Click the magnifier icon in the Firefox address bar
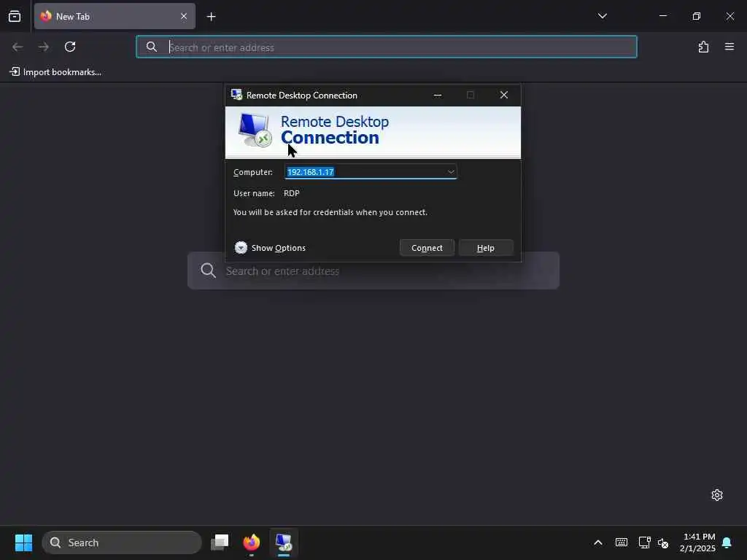 [x=152, y=47]
